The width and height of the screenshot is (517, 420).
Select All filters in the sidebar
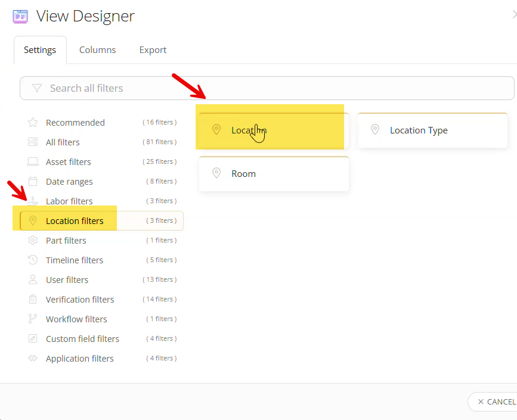click(62, 142)
